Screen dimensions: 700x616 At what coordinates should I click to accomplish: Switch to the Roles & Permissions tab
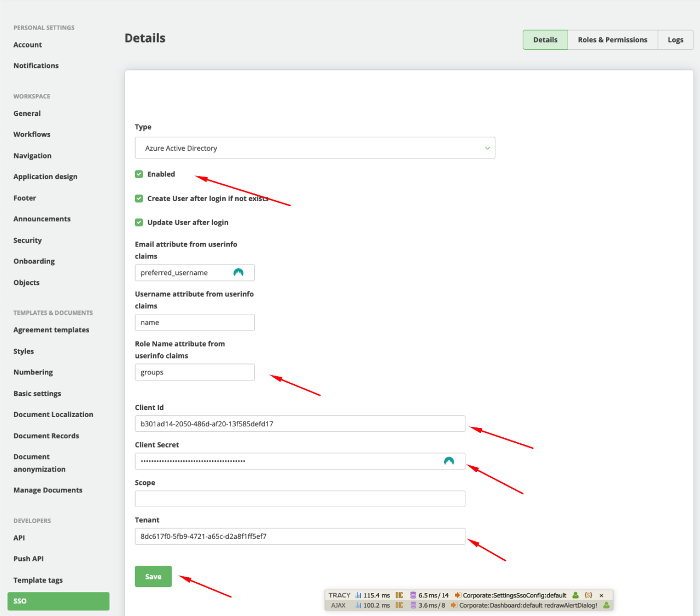[x=612, y=39]
